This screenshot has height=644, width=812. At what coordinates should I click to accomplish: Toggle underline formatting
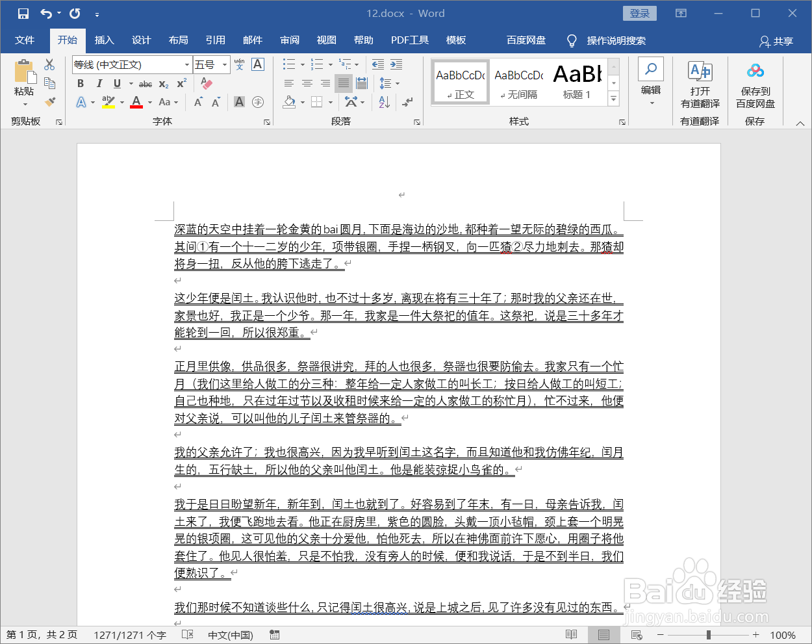pos(116,84)
